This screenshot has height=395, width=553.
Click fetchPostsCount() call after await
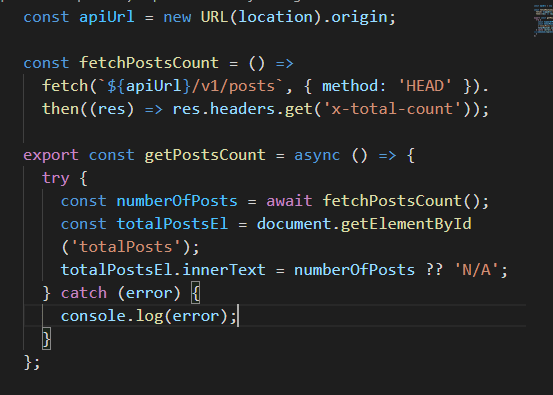point(401,201)
